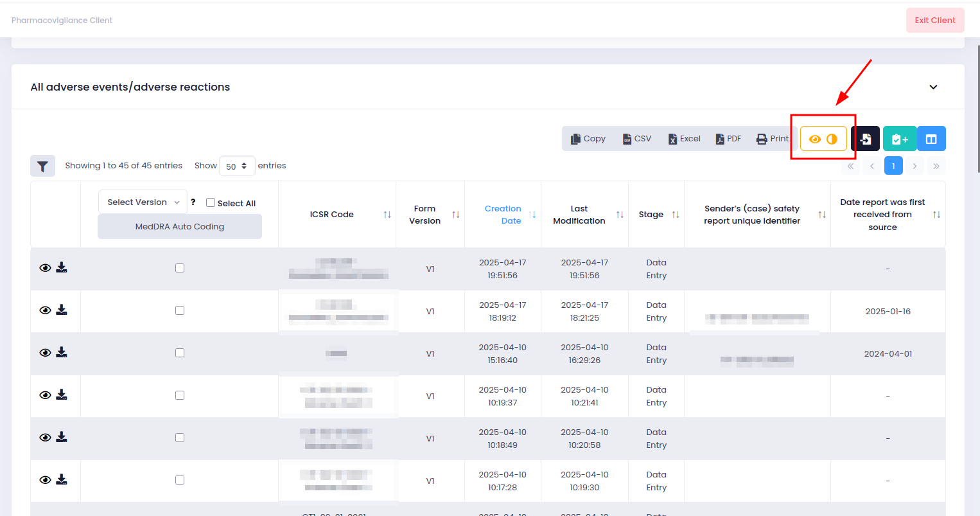Click the help question mark beside Select Version
The height and width of the screenshot is (516, 980).
click(x=193, y=202)
